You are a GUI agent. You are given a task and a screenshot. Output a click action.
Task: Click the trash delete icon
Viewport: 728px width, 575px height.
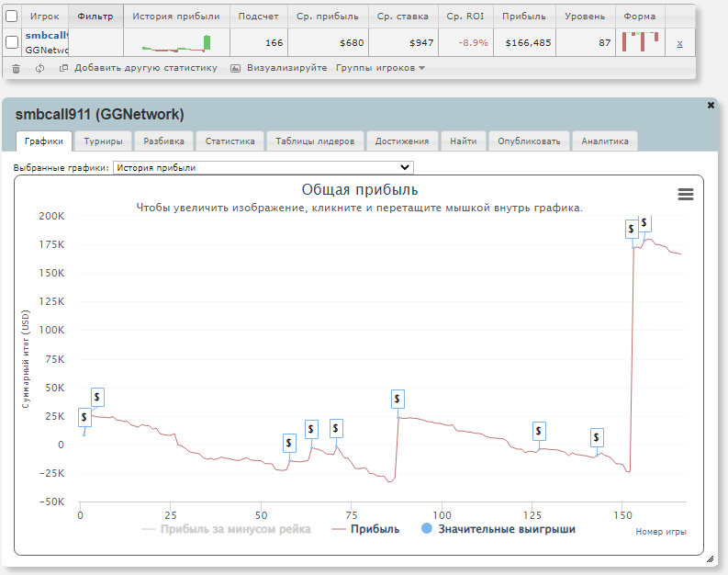[x=16, y=68]
